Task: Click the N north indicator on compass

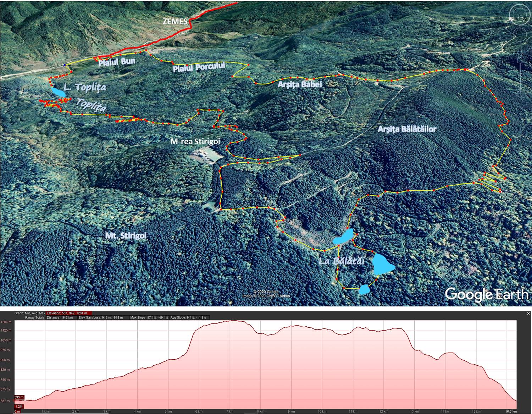Action: [x=511, y=20]
